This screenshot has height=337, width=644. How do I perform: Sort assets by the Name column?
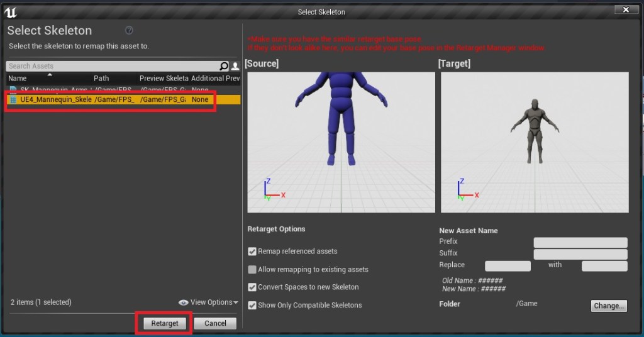click(18, 79)
